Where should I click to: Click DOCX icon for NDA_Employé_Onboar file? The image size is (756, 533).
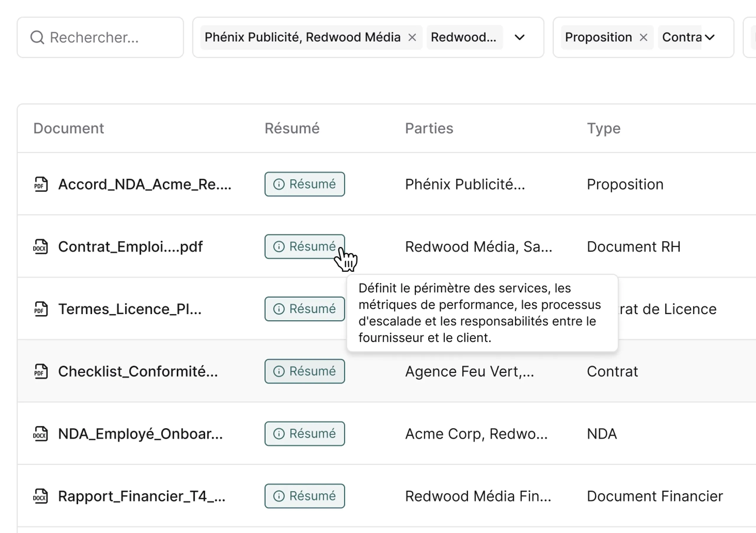pyautogui.click(x=40, y=433)
